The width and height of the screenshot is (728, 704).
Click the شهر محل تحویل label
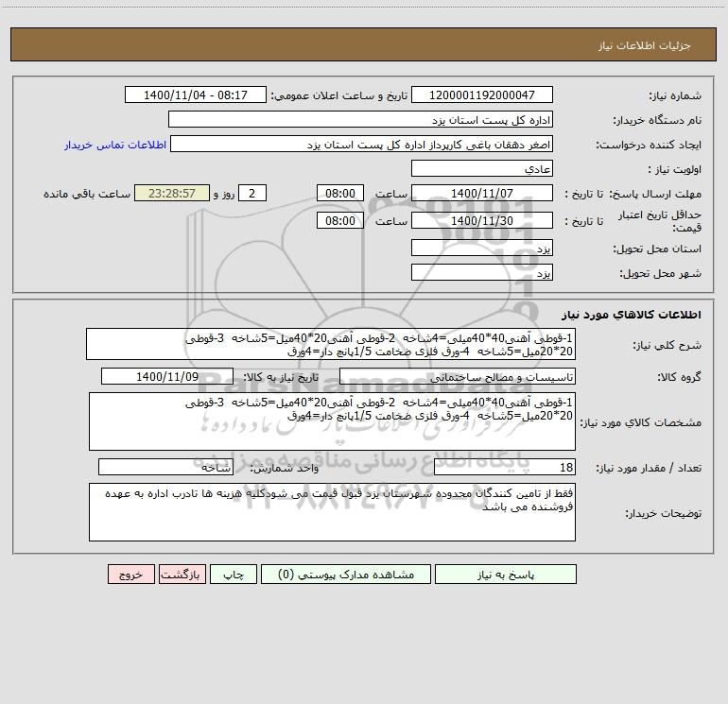click(x=661, y=273)
